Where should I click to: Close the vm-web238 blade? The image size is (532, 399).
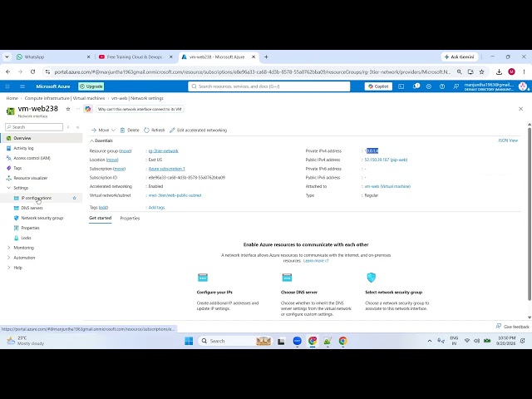point(521,109)
